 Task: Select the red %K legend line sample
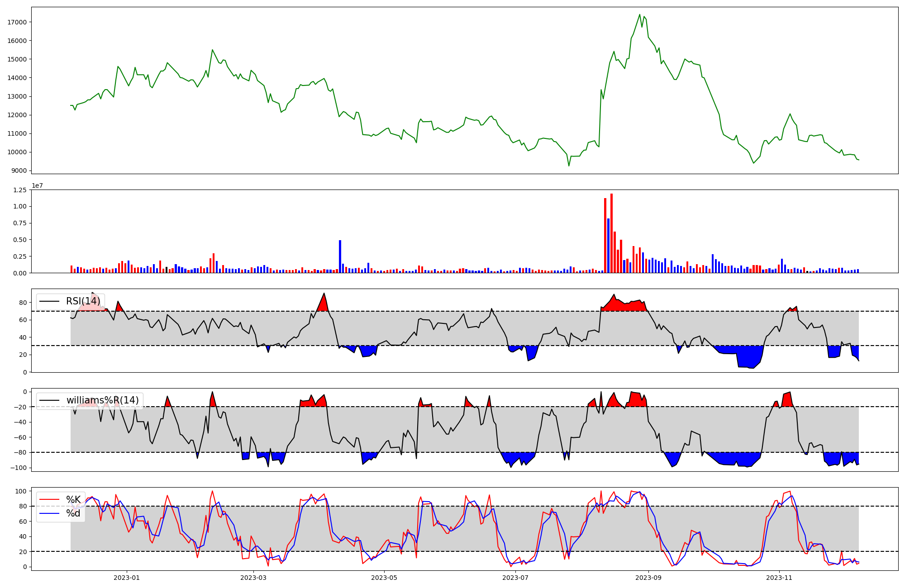(49, 500)
